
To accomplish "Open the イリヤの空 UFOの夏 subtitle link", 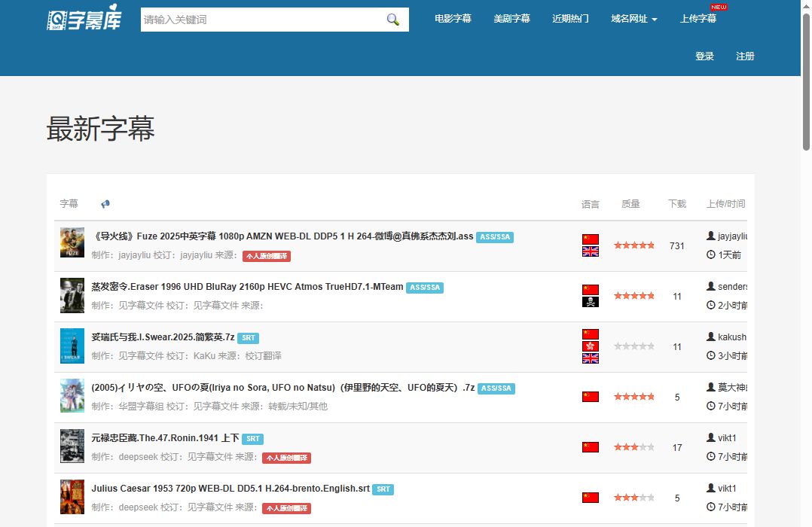I will (x=282, y=388).
